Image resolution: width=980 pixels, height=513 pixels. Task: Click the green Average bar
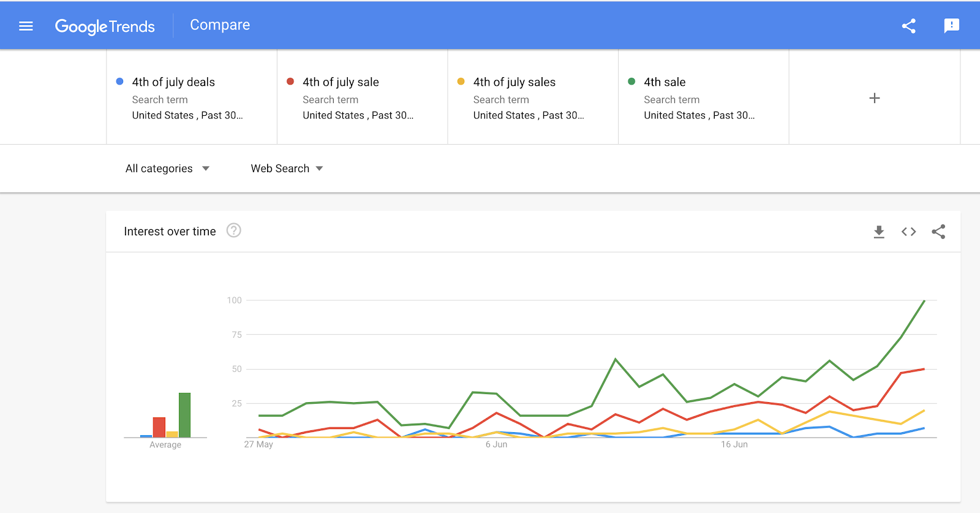pos(184,415)
